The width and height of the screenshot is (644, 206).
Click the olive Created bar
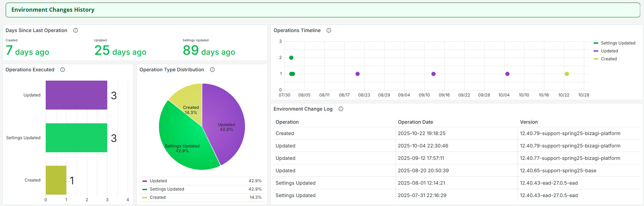56,180
